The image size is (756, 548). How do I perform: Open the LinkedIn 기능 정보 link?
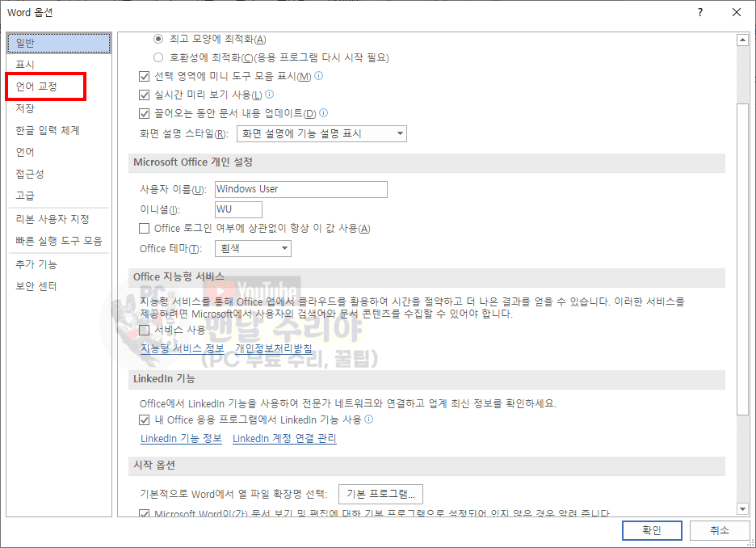(181, 438)
